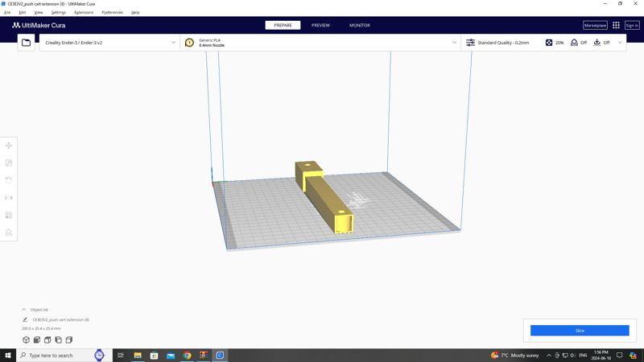This screenshot has width=644, height=362.
Task: Expand the Generic PLA material dropdown
Action: pos(454,43)
